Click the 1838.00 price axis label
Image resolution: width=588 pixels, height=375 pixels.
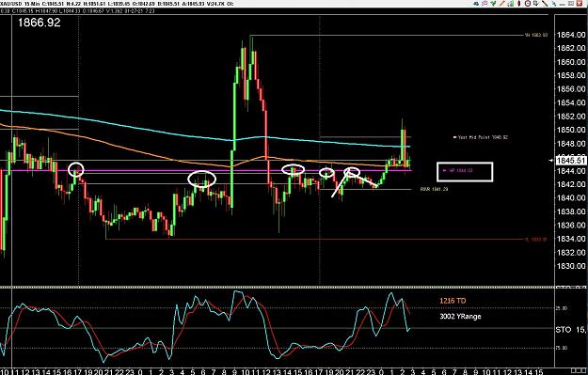(571, 211)
